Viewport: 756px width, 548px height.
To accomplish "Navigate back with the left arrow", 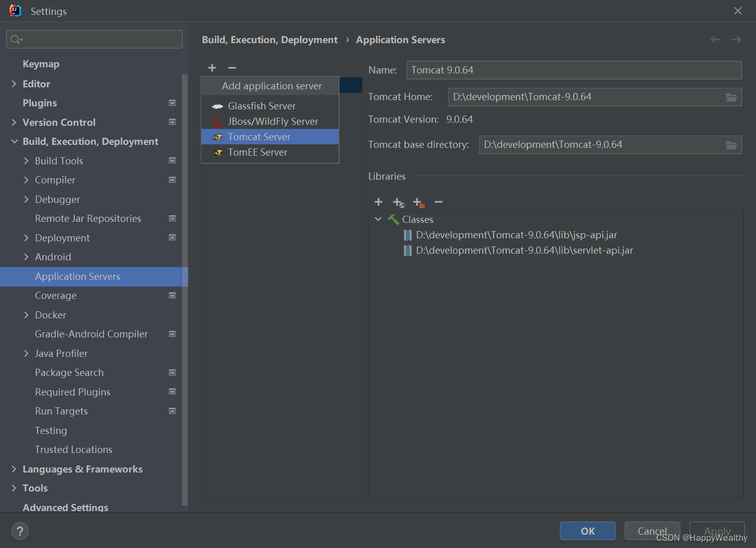I will [x=715, y=40].
